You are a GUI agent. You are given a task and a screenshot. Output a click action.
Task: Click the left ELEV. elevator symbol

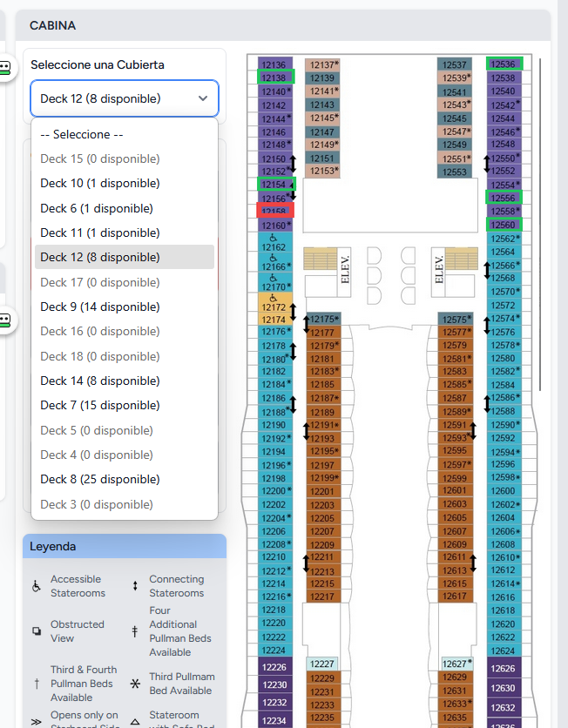pyautogui.click(x=345, y=268)
